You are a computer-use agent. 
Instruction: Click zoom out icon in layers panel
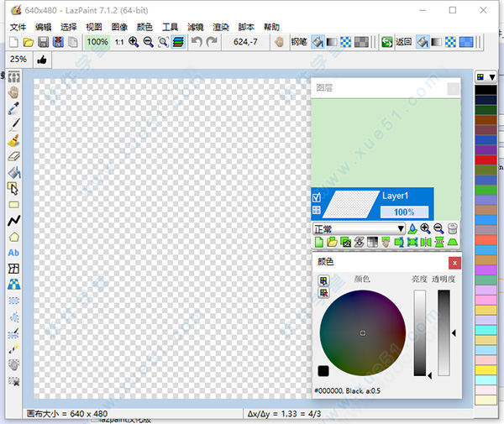[438, 228]
